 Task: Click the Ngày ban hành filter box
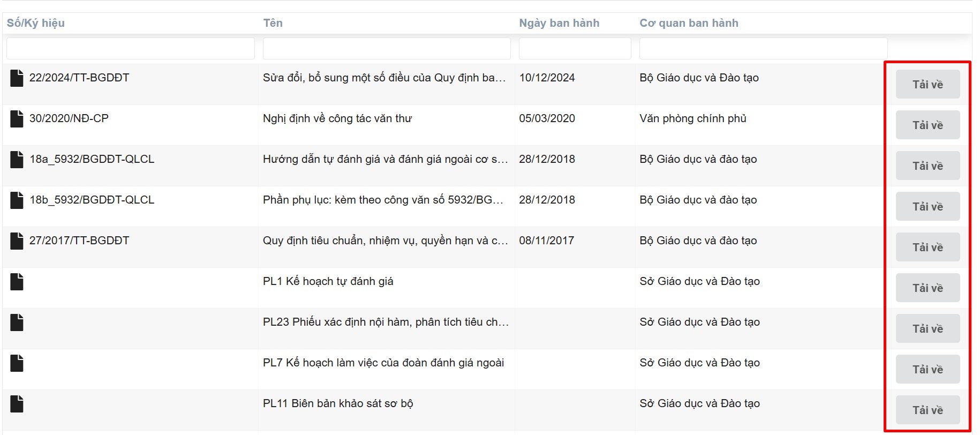(x=575, y=48)
